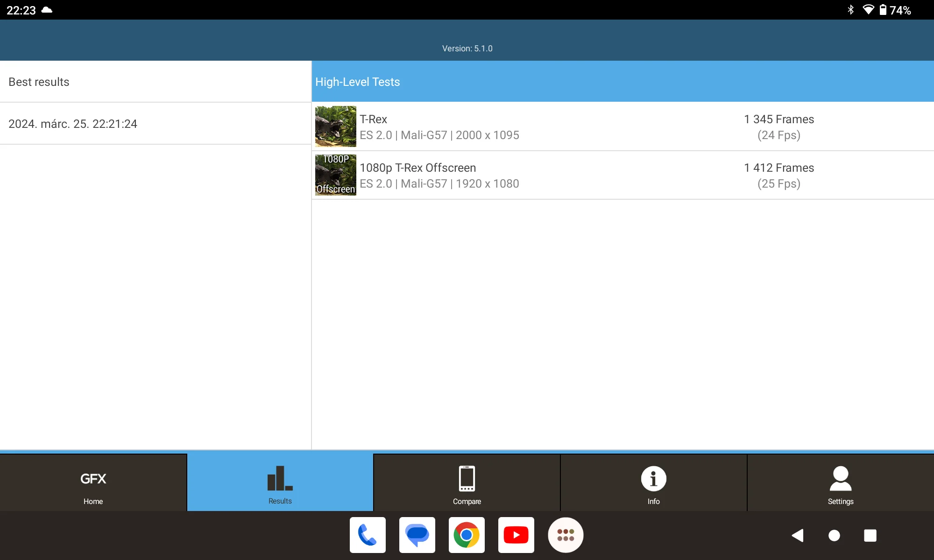
Task: Open the T-Rex 1 345 Frames result
Action: (778, 126)
